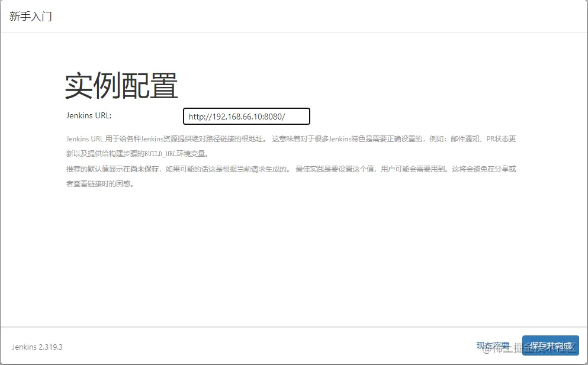
Task: Click the 保存并完成 button
Action: pyautogui.click(x=551, y=345)
